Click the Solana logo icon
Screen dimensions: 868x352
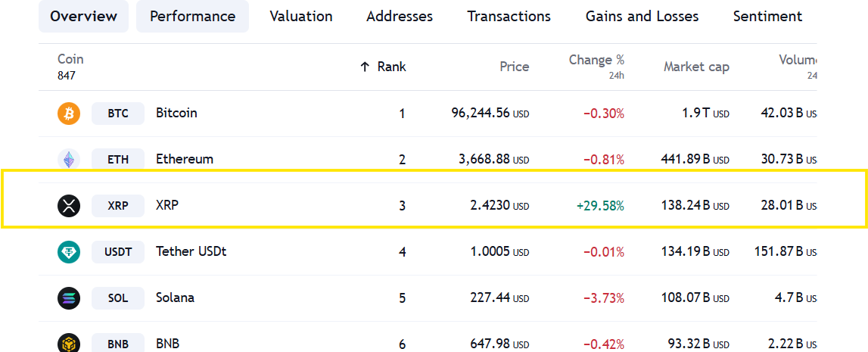coord(69,298)
